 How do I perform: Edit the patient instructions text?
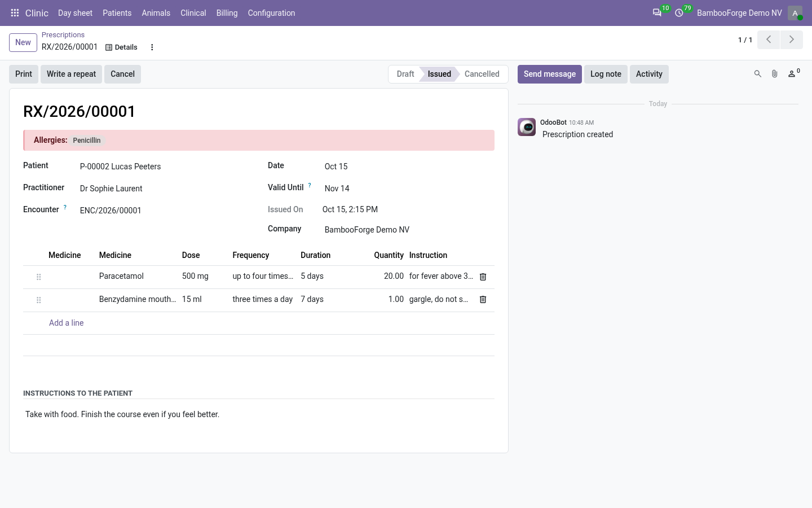(x=259, y=414)
